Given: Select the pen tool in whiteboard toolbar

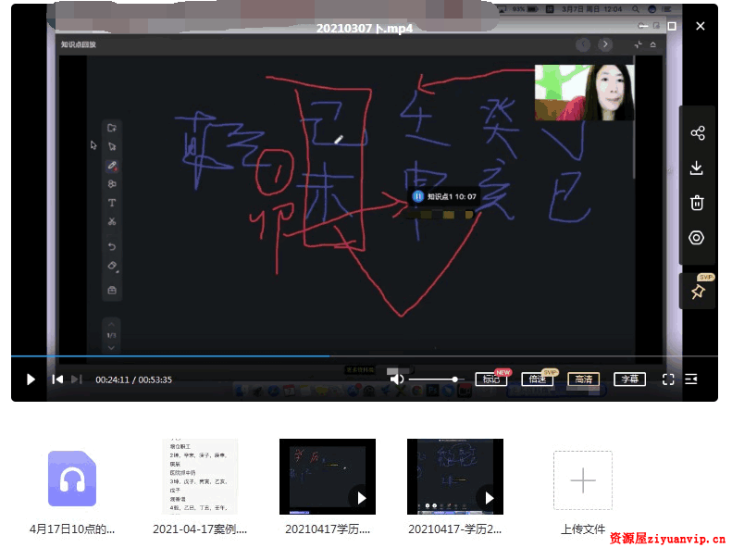Looking at the screenshot, I should click(112, 166).
